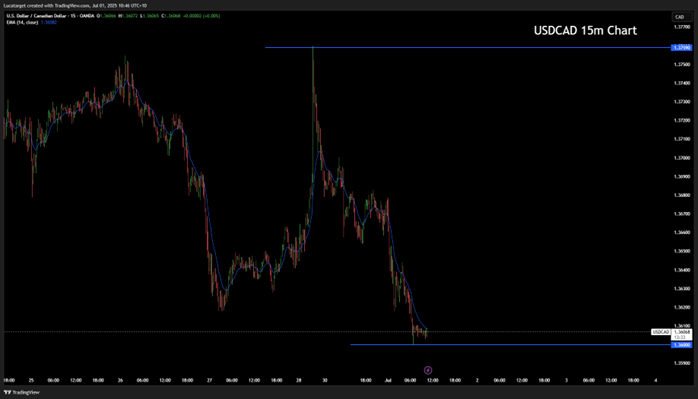Click the 25 date label on time axis
The width and height of the screenshot is (698, 399).
pyautogui.click(x=31, y=380)
